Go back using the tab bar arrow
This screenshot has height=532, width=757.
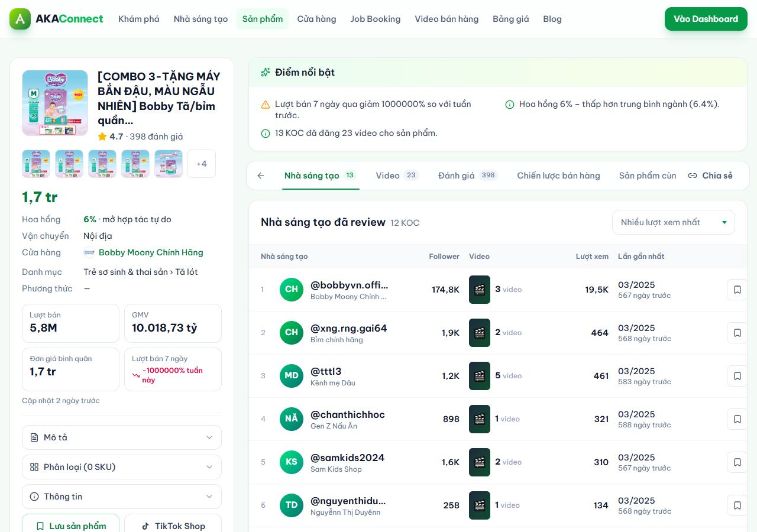[261, 176]
